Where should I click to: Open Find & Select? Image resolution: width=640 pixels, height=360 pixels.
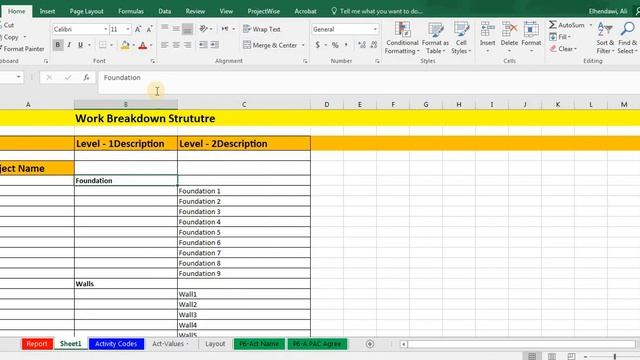[x=627, y=38]
